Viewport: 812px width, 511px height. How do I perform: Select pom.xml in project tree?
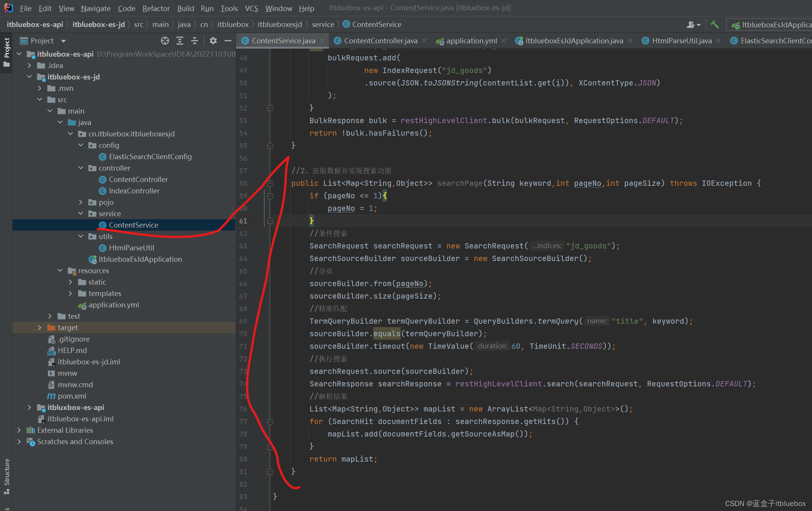click(x=72, y=396)
